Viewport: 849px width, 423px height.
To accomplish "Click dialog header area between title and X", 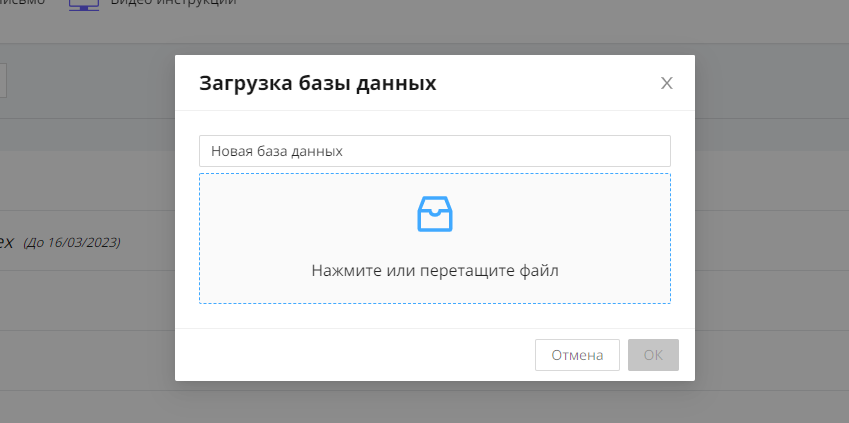I will (550, 83).
